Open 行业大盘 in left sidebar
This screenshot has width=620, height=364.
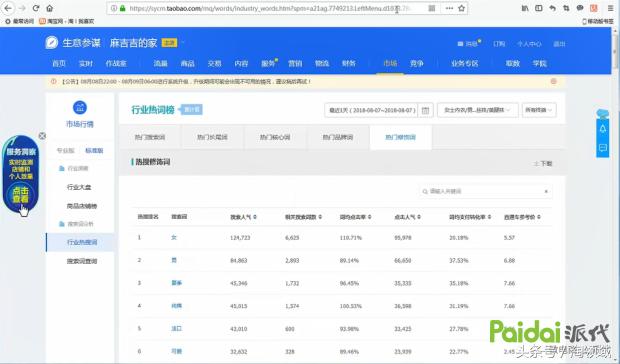click(79, 187)
